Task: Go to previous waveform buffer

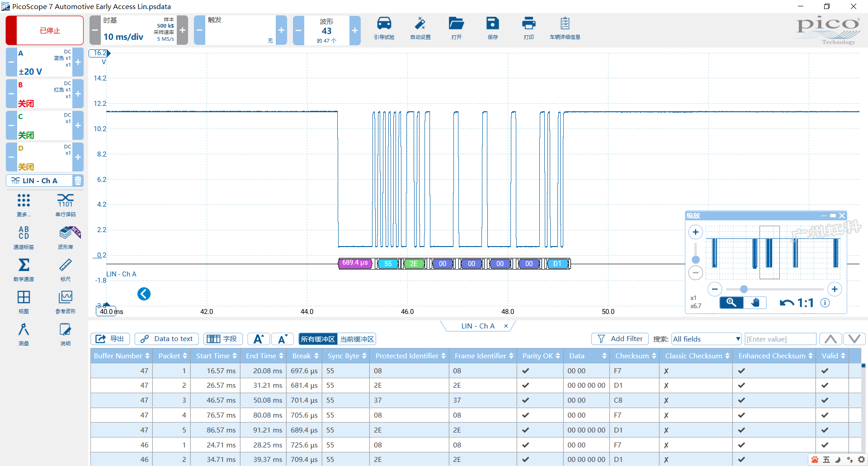Action: pos(298,30)
